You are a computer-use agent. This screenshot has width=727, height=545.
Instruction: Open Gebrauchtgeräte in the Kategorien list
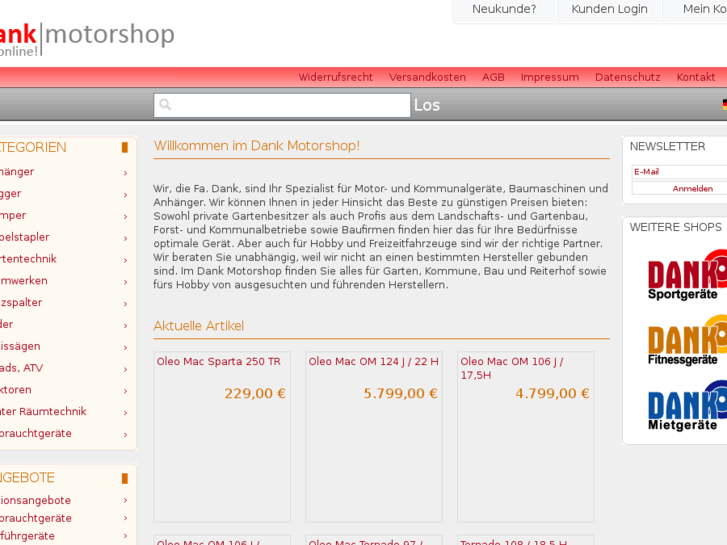(x=36, y=434)
